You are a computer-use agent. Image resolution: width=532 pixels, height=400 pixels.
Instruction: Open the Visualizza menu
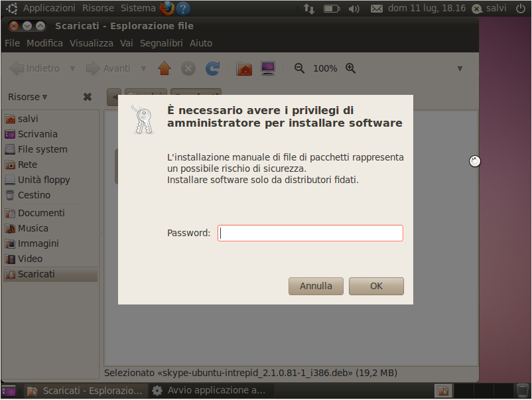click(x=92, y=43)
